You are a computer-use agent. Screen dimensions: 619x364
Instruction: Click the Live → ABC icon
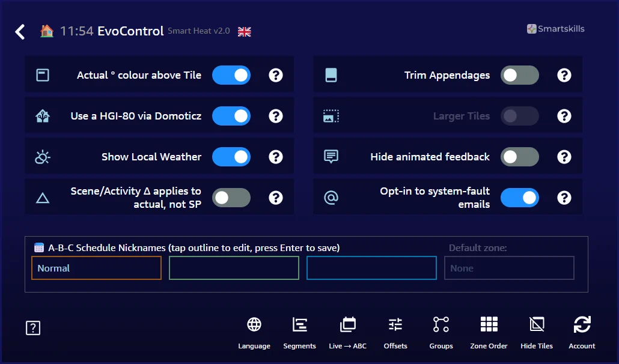(347, 325)
